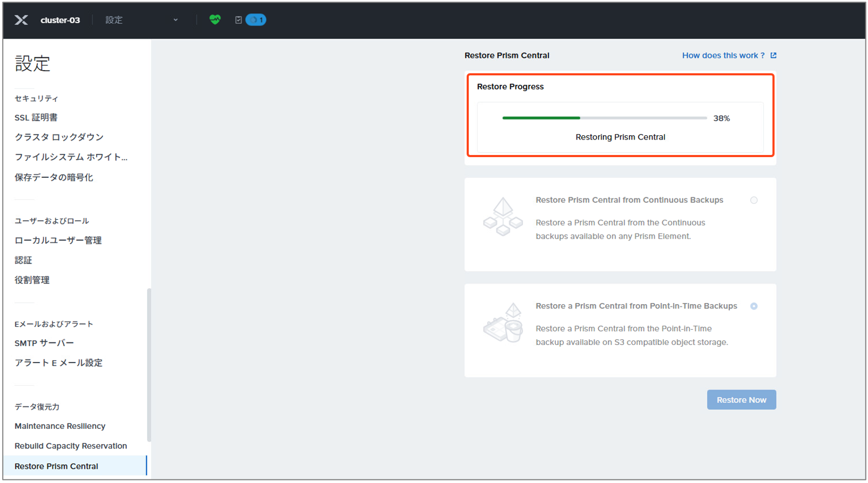Click the blue tasks count badge showing 1
The image size is (868, 483).
pyautogui.click(x=256, y=20)
